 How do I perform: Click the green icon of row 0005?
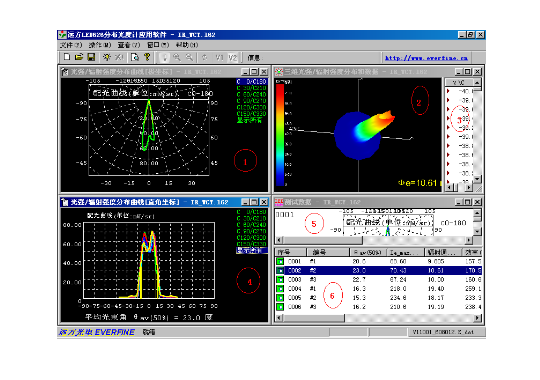point(280,298)
